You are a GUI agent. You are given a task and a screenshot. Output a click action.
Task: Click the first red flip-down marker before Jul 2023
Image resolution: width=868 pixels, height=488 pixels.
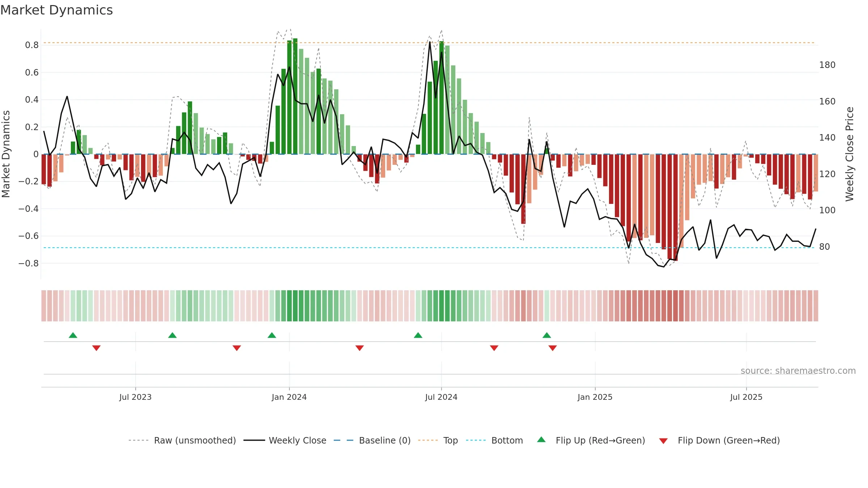(x=96, y=348)
